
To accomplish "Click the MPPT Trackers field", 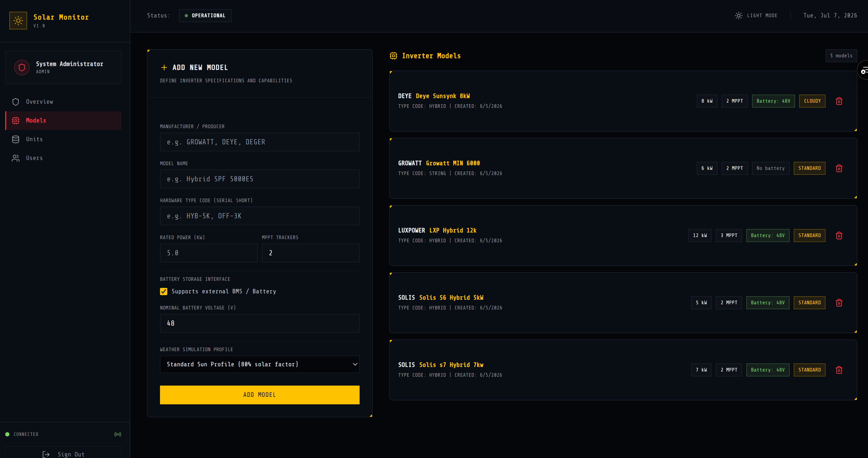I will tap(310, 253).
